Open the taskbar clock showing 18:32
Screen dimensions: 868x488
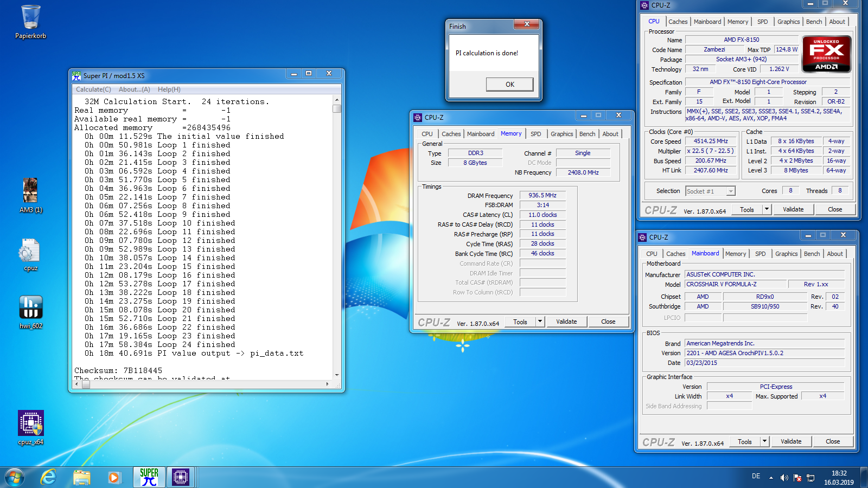click(x=839, y=477)
